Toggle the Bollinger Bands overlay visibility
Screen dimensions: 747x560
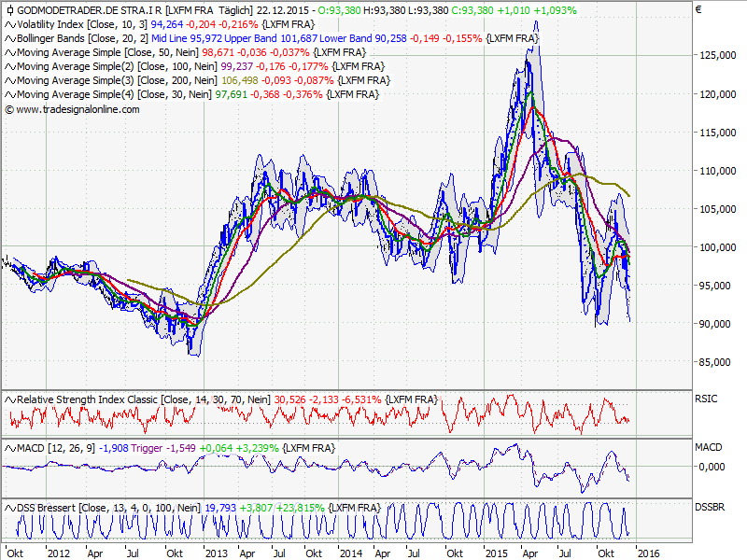point(9,39)
